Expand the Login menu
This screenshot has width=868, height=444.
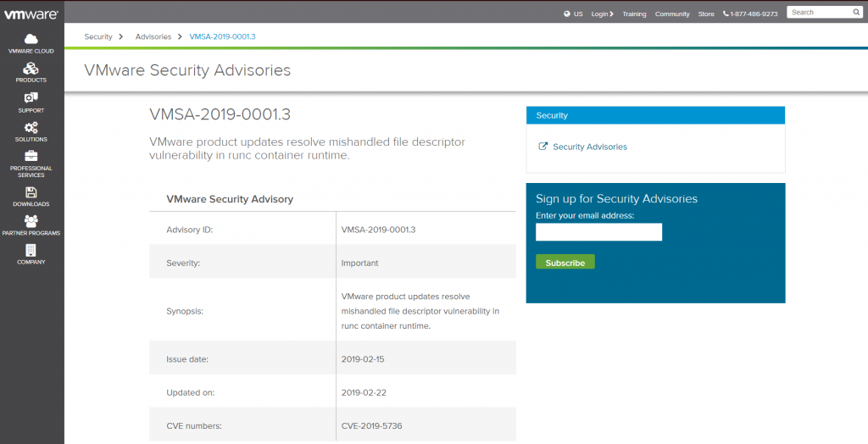(x=602, y=14)
